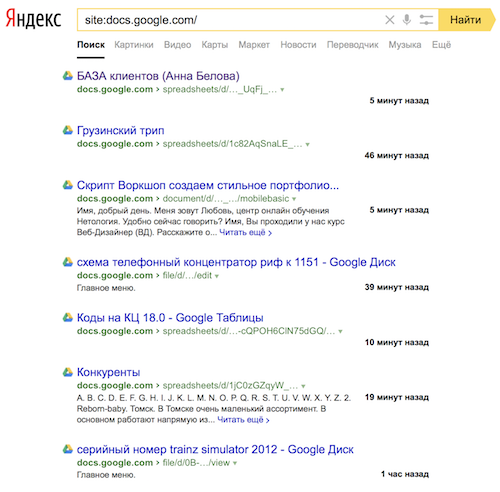Expand dropdown arrow after spreadsheets/d/..._UqFj_ URL
Viewport: 500px width, 492px height.
click(282, 90)
